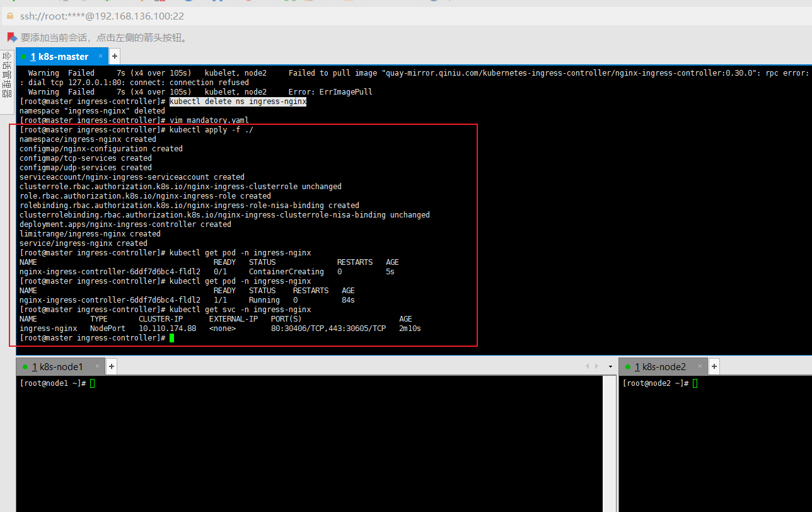
Task: Add new tab next to k8s-node2
Action: click(x=714, y=366)
